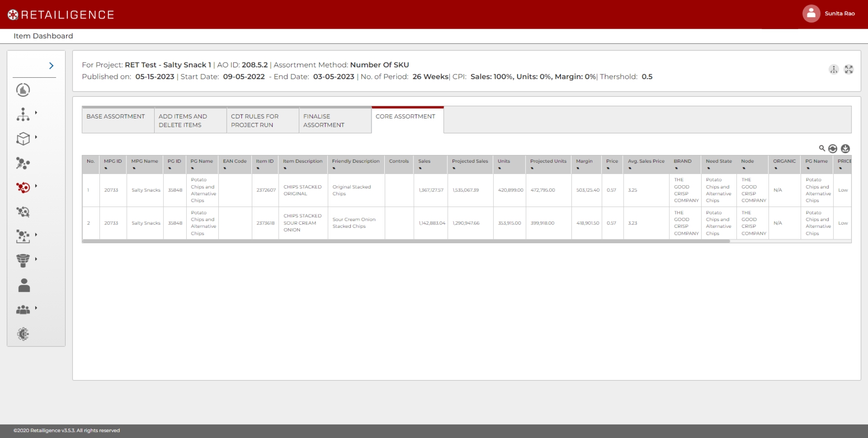Viewport: 868px width, 438px height.
Task: Click the Retailigence logo
Action: pyautogui.click(x=61, y=15)
